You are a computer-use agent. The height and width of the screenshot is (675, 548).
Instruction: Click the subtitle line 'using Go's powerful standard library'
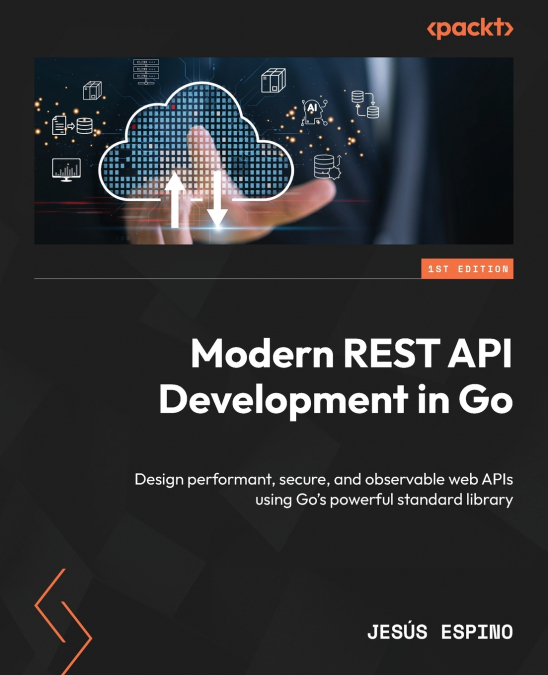384,500
